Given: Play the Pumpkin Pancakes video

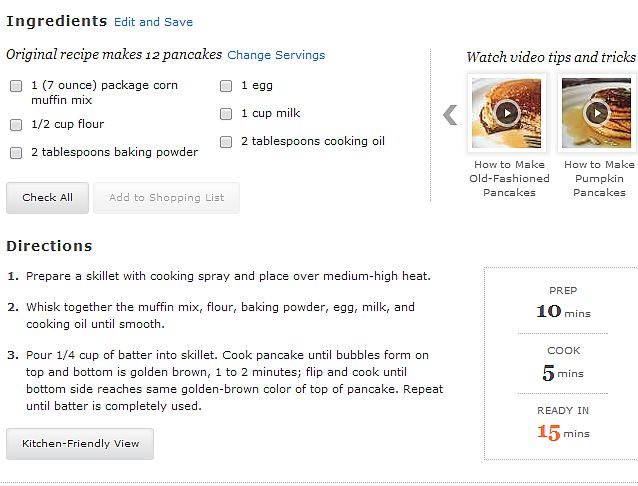Looking at the screenshot, I should click(x=598, y=112).
